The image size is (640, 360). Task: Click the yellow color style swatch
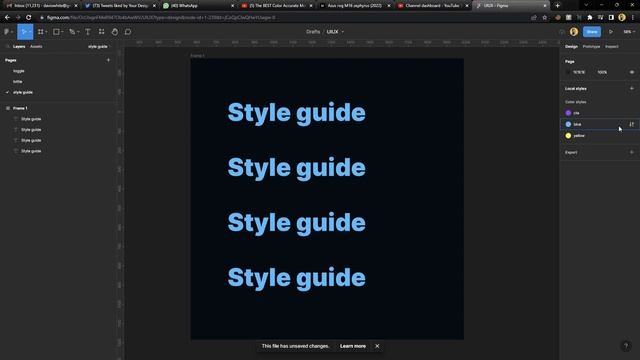pyautogui.click(x=568, y=136)
